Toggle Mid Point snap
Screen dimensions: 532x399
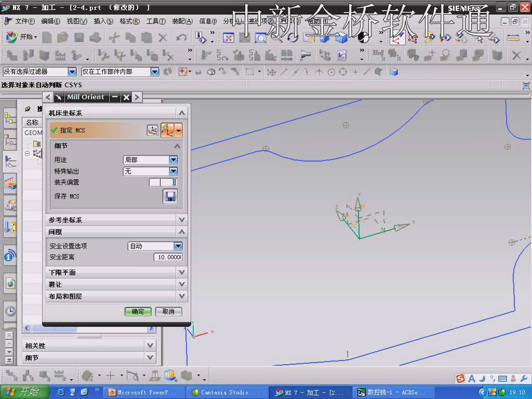(x=296, y=72)
